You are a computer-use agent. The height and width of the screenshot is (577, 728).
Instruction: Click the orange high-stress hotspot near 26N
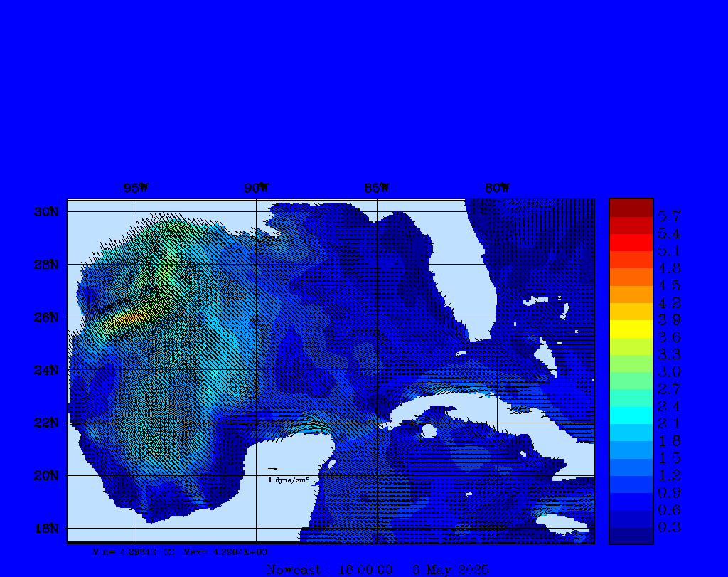coord(130,319)
